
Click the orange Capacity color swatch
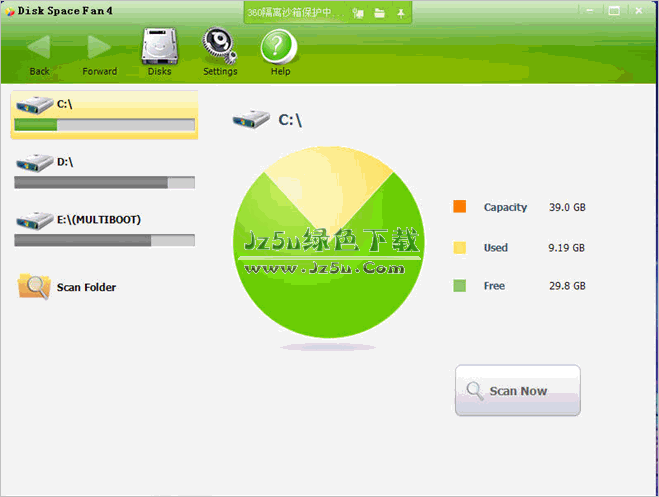pos(460,206)
